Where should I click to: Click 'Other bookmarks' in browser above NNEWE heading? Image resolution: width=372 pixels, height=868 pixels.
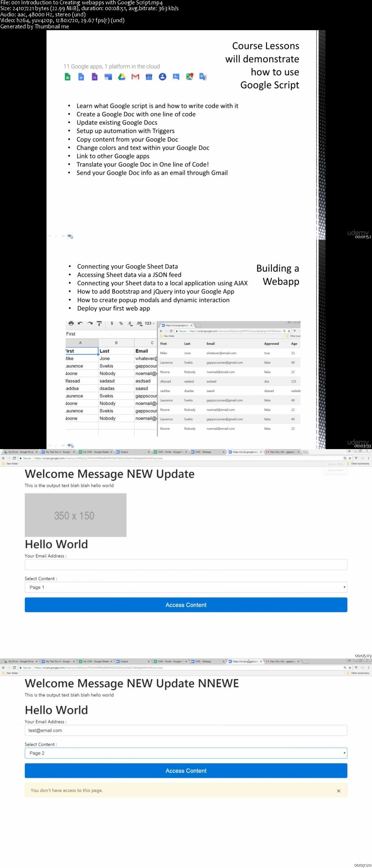[358, 673]
